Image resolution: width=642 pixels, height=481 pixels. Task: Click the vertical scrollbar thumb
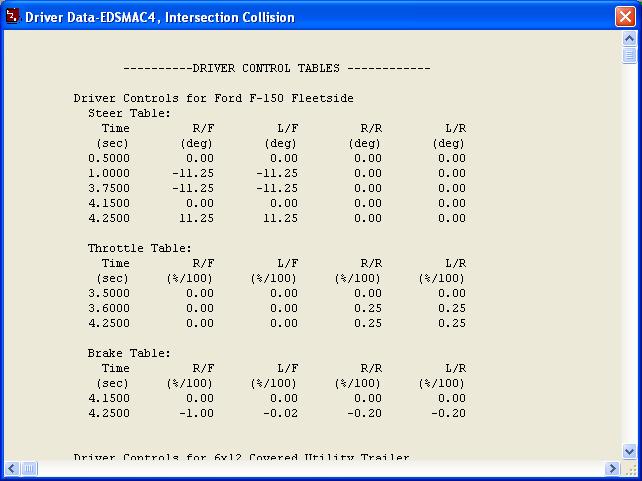click(629, 56)
